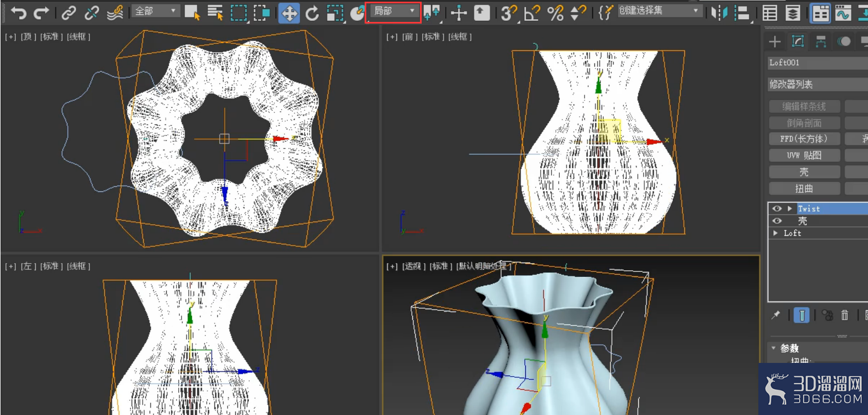Select 壳 entry in the modifier stack
The height and width of the screenshot is (415, 868).
coord(802,221)
